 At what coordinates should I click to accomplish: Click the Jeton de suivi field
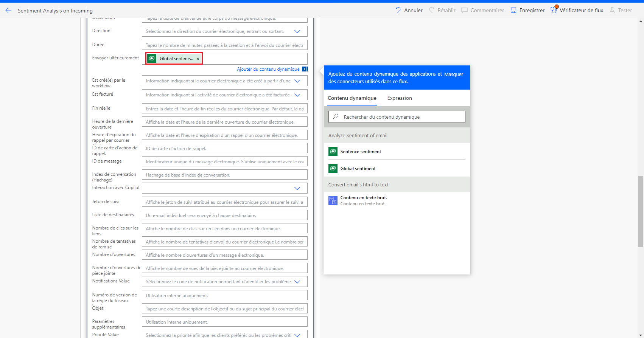coord(224,202)
